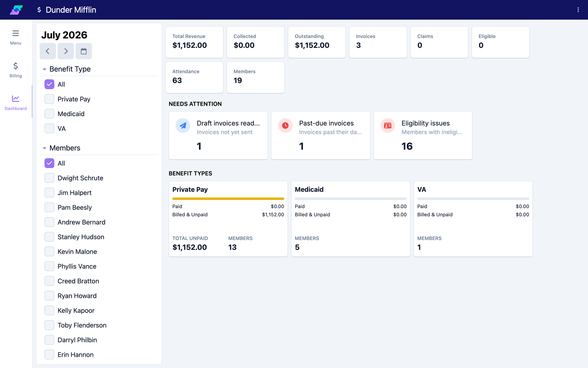
Task: Open the vertical three-dot options menu
Action: [x=578, y=10]
